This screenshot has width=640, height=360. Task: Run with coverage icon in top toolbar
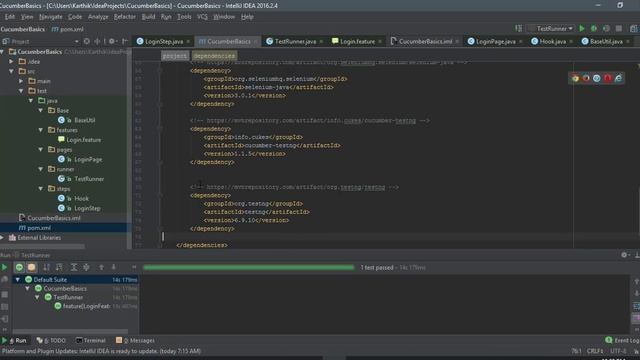pos(606,29)
